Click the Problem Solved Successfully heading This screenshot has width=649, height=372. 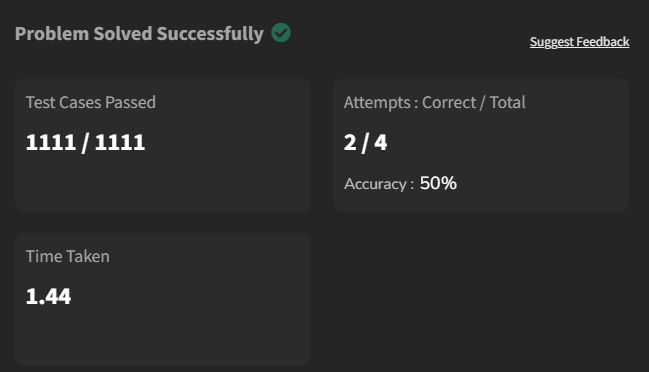pyautogui.click(x=139, y=34)
